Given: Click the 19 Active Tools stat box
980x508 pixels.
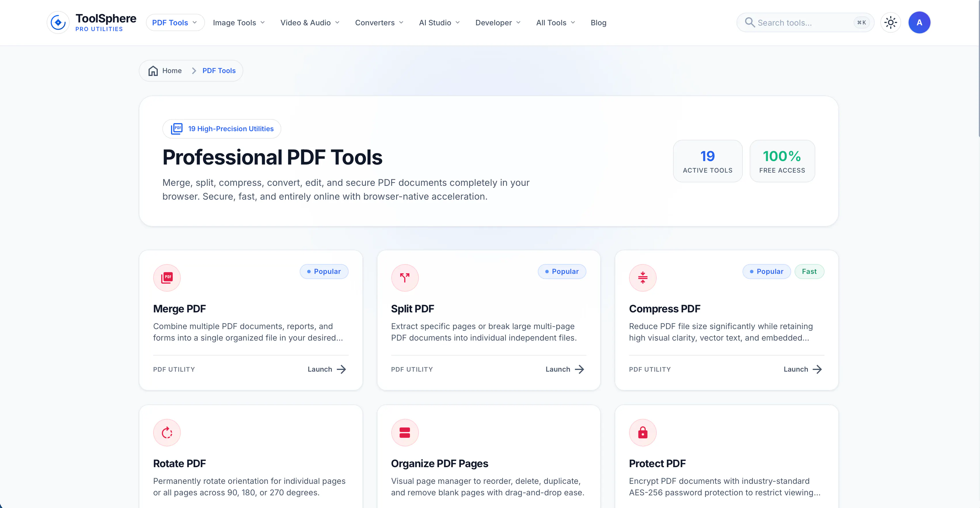Looking at the screenshot, I should [707, 161].
